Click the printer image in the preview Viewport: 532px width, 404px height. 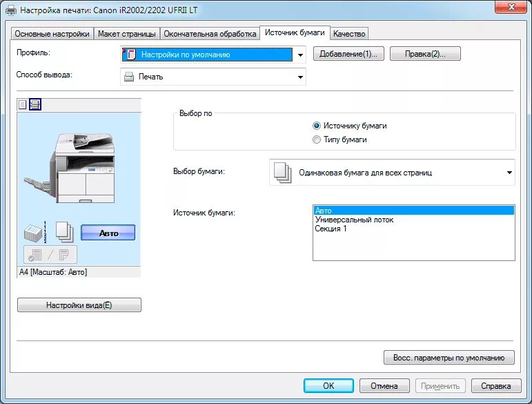pos(70,168)
